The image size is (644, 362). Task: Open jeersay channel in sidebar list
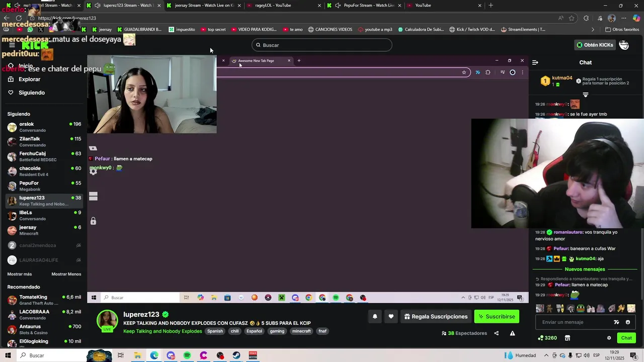pyautogui.click(x=44, y=230)
